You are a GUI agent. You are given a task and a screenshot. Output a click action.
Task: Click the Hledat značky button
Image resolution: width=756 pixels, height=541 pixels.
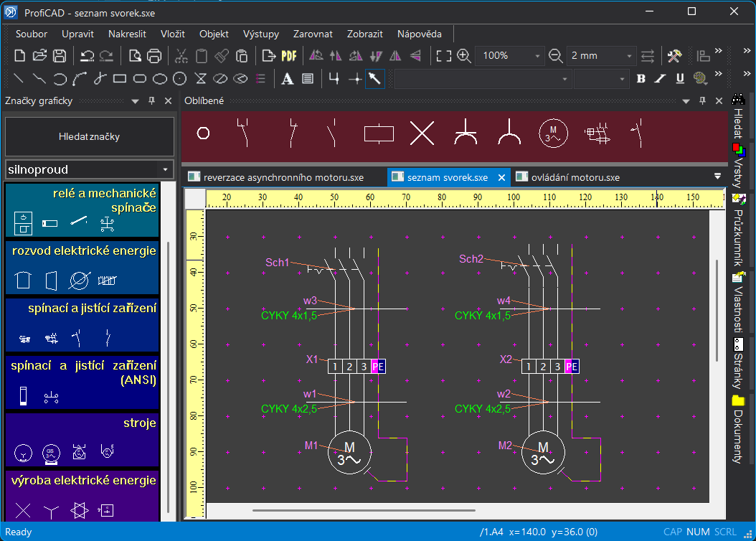(x=89, y=136)
